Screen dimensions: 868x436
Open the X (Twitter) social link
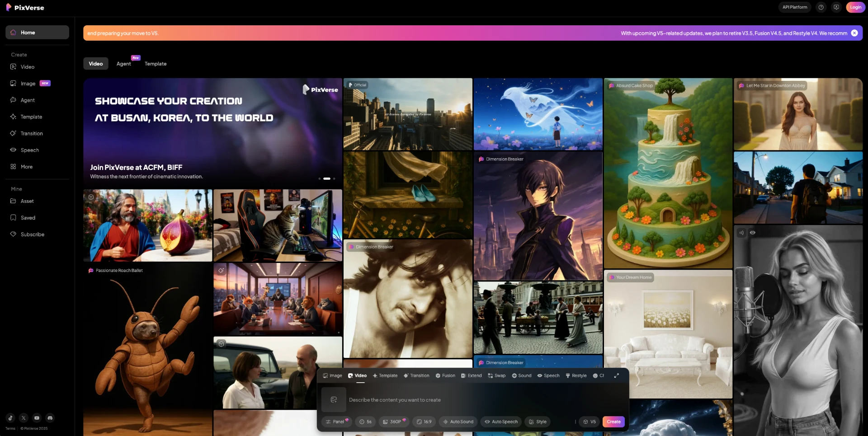click(24, 418)
